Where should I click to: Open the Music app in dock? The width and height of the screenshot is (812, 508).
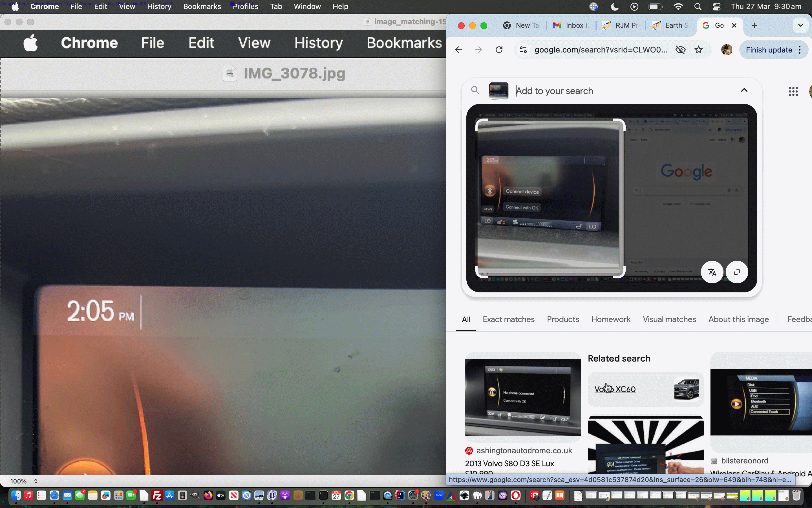pyautogui.click(x=28, y=495)
